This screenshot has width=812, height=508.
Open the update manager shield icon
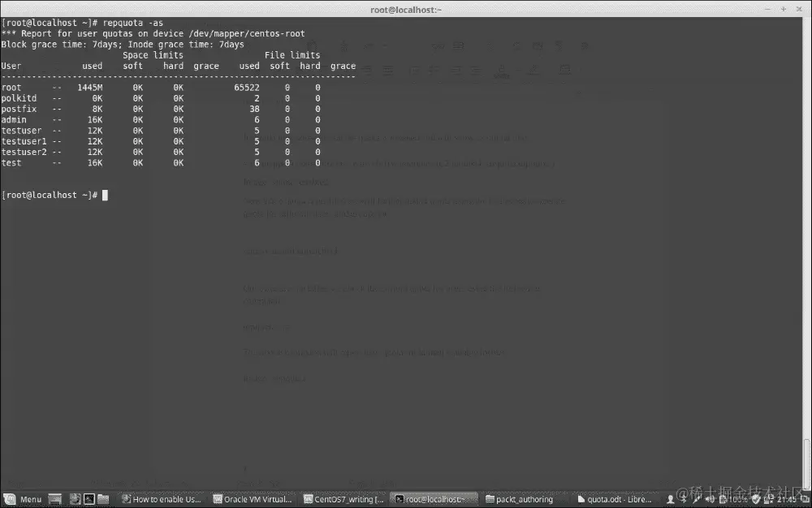756,499
